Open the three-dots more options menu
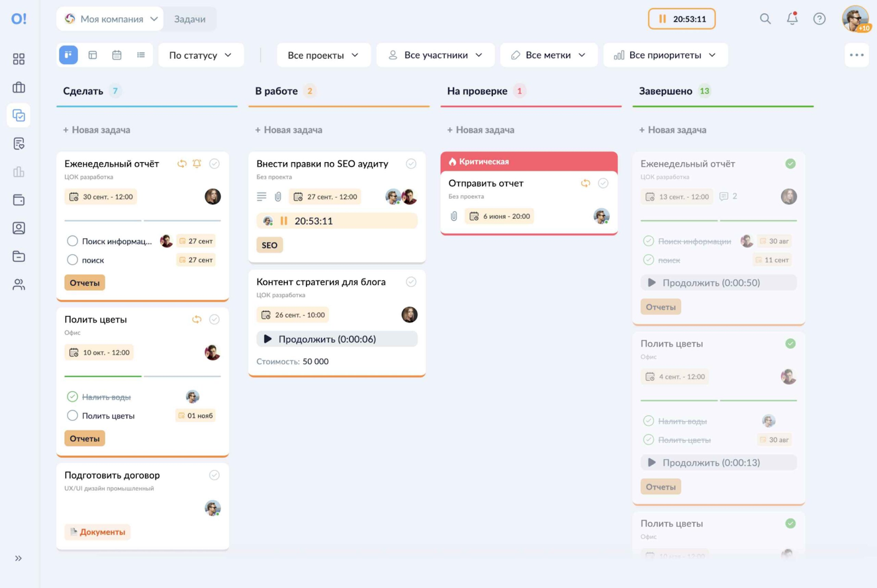Image resolution: width=877 pixels, height=588 pixels. pos(856,55)
